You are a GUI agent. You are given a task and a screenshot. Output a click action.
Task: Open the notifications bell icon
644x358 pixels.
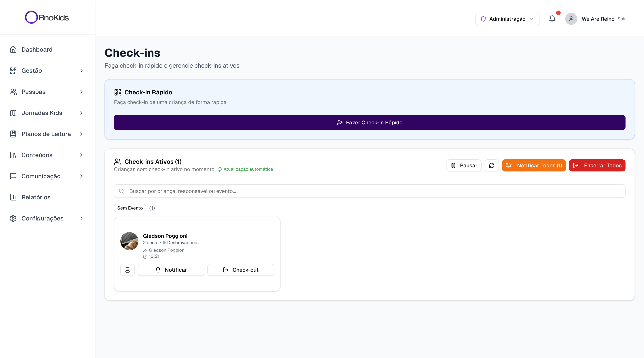(552, 19)
